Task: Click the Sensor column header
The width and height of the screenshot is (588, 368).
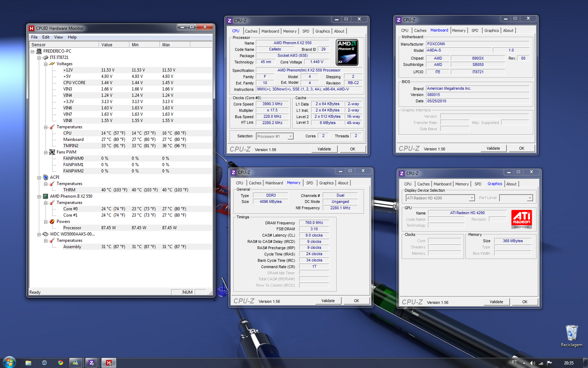Action: (x=64, y=45)
